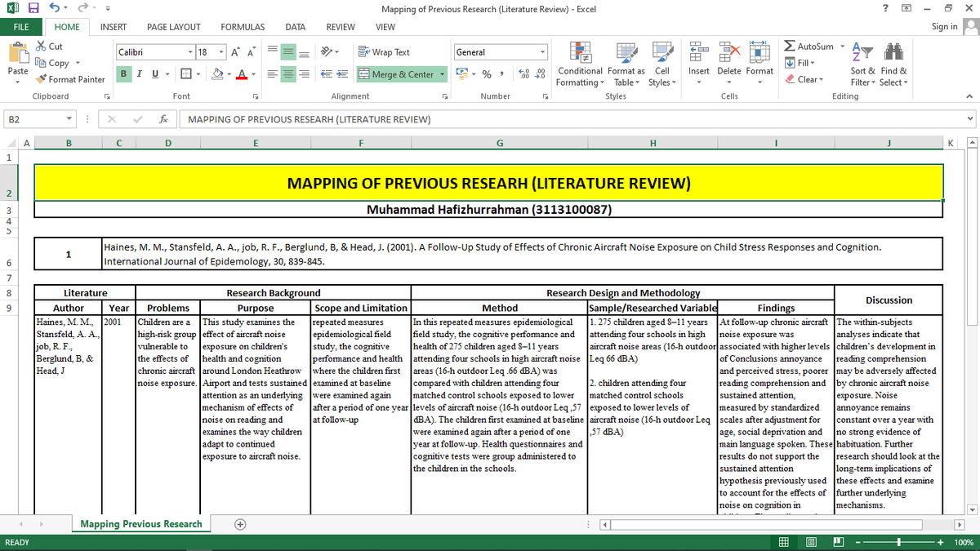Open Format as Table gallery
Image resolution: width=980 pixels, height=551 pixels.
point(626,64)
